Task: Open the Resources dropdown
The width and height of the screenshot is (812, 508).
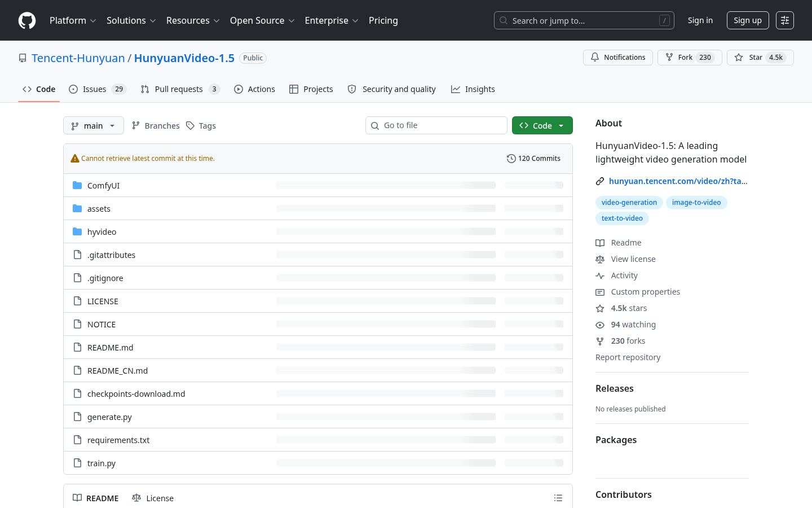Action: 193,20
